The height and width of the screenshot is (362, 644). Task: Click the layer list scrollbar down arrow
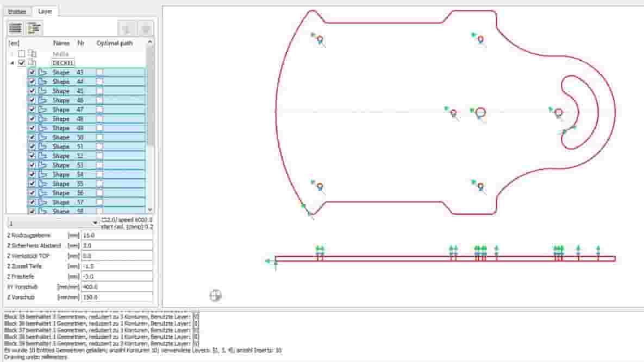150,209
